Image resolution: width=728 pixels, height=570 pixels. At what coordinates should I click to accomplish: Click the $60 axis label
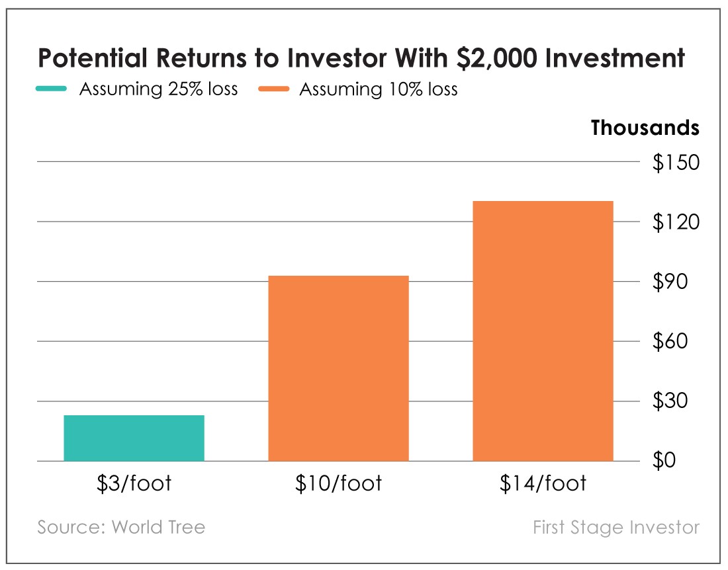tap(670, 341)
